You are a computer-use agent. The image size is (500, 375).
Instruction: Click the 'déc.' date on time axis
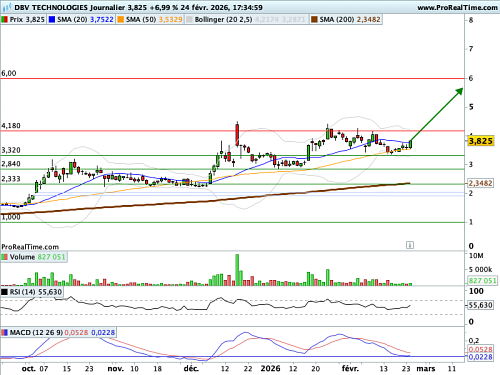coord(191,369)
